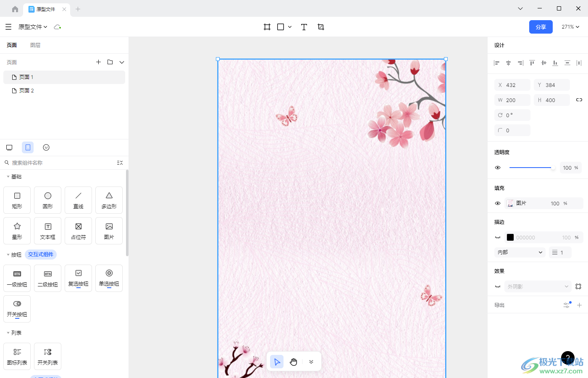The image size is (588, 378).
Task: Add an export setting with plus
Action: pos(579,305)
